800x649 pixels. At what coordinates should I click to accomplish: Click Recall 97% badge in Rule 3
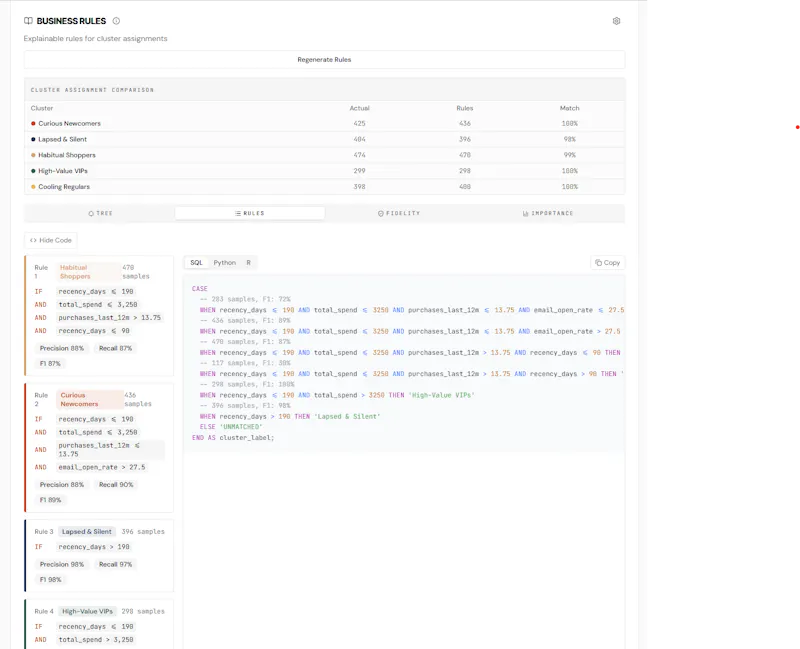(x=115, y=564)
